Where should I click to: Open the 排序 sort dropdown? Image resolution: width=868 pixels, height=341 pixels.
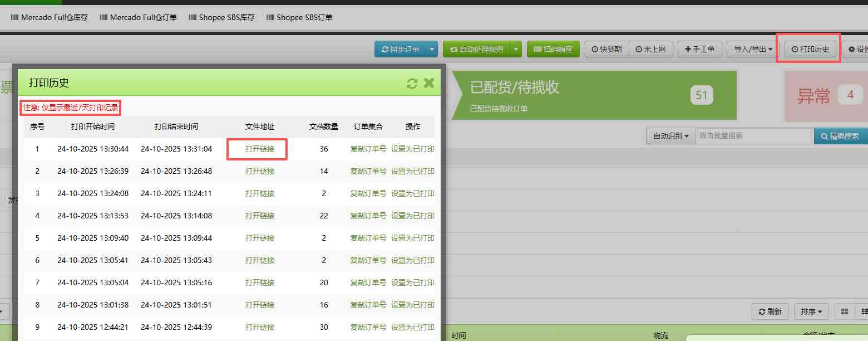tap(811, 311)
